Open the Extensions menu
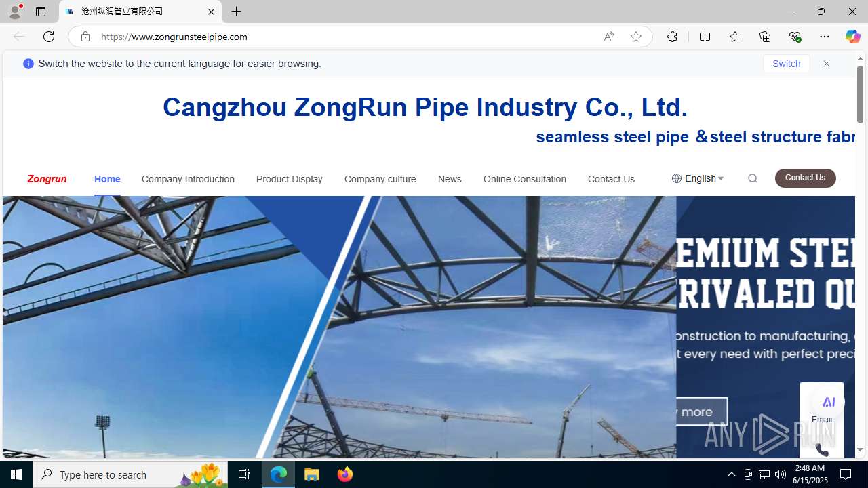868x488 pixels. pyautogui.click(x=672, y=37)
